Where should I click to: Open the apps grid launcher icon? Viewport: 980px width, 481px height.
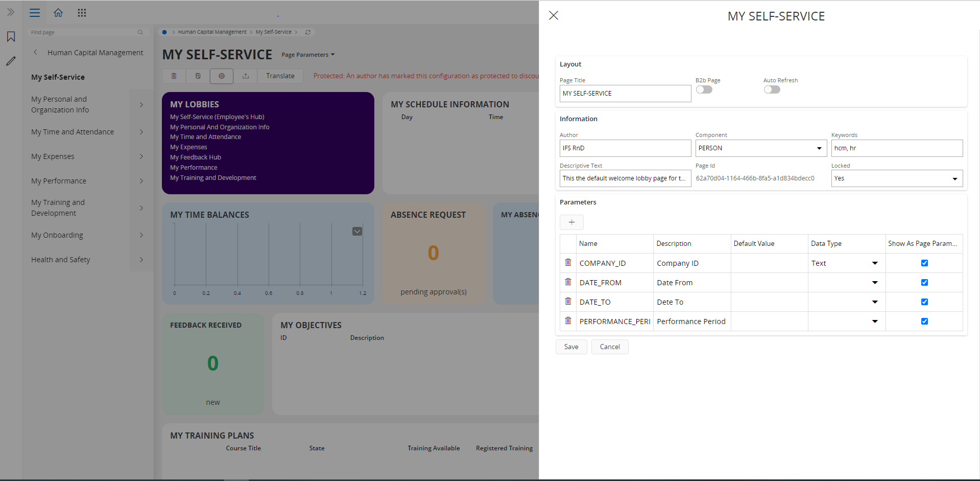pos(82,13)
